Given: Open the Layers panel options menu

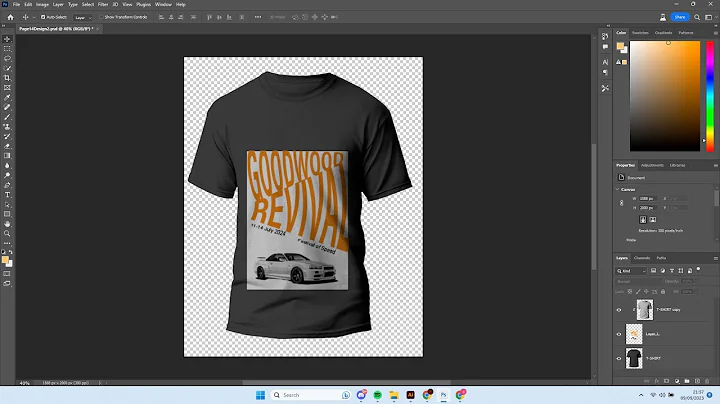Looking at the screenshot, I should point(715,258).
